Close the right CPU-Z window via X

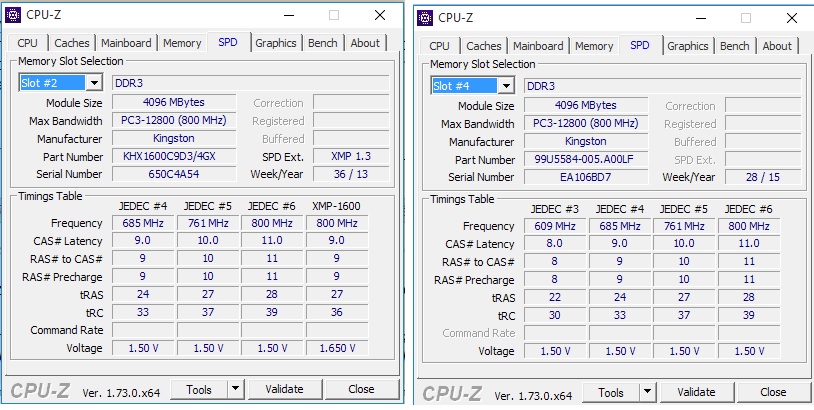792,18
